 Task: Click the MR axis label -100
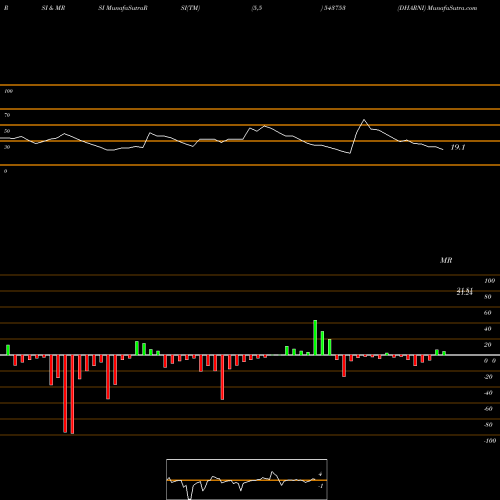(x=490, y=441)
